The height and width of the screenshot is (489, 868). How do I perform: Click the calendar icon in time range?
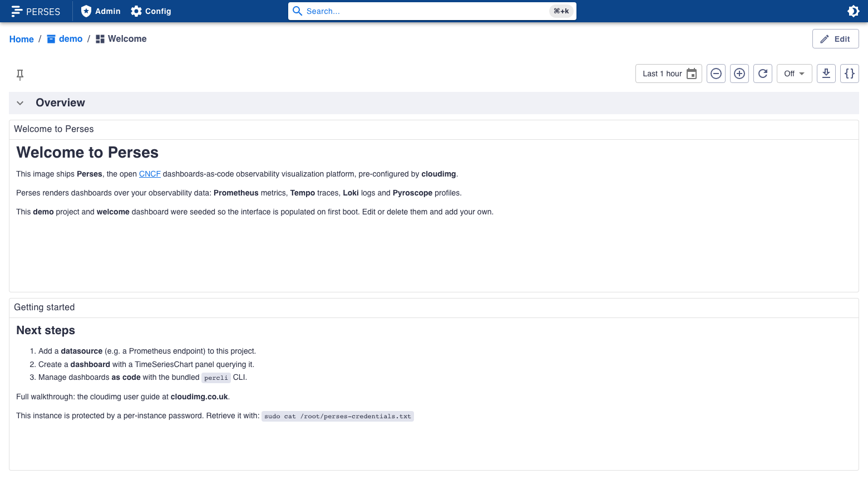692,74
